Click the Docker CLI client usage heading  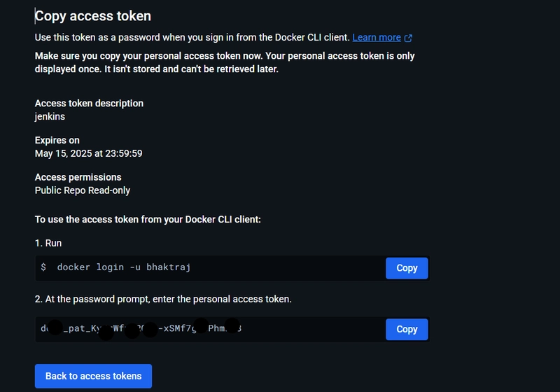pos(148,219)
